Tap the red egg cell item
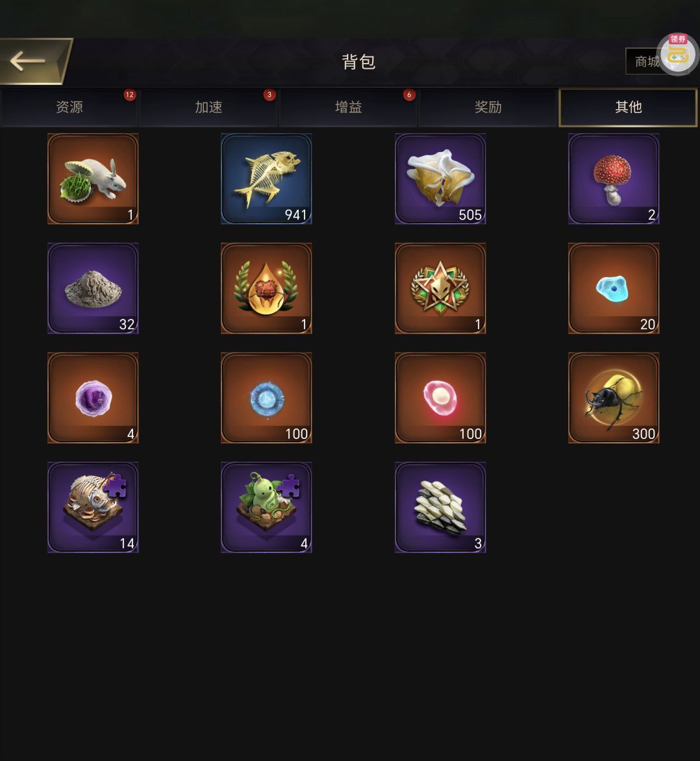The height and width of the screenshot is (761, 700). click(440, 398)
